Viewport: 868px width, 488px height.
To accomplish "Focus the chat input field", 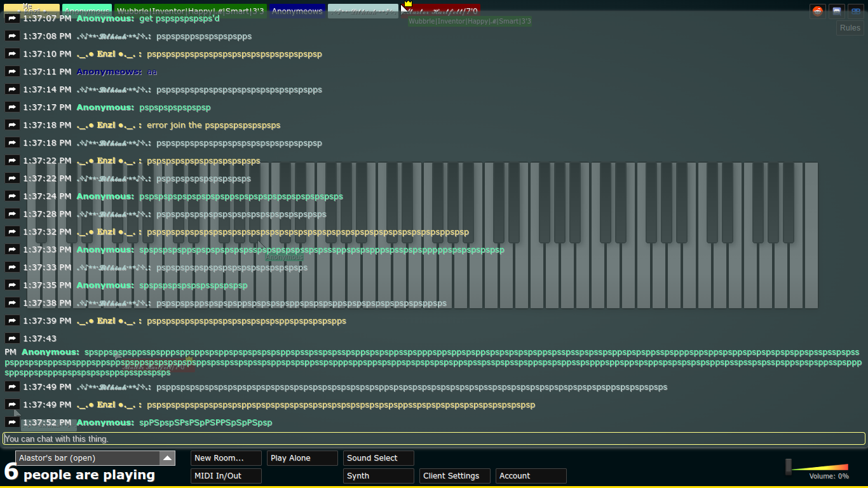I will (x=434, y=439).
